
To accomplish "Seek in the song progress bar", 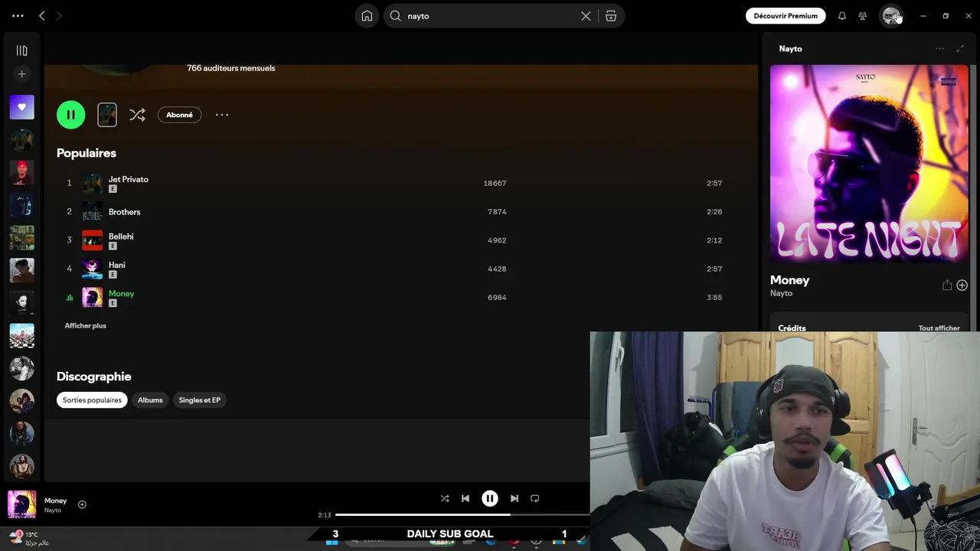I will pyautogui.click(x=462, y=515).
